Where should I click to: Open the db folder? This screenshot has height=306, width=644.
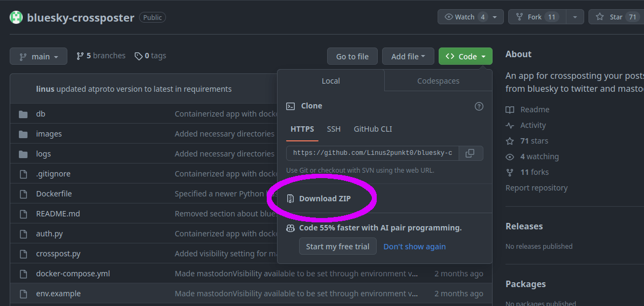(x=40, y=114)
